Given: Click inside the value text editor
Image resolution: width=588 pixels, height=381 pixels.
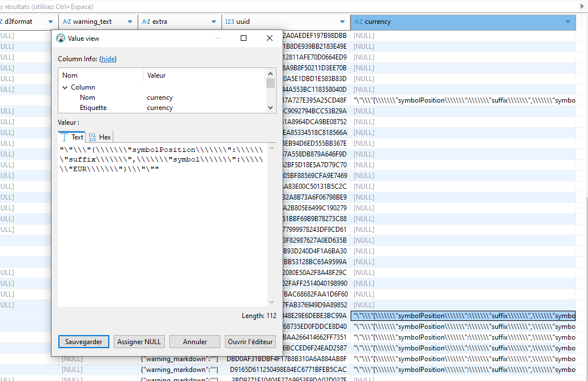Looking at the screenshot, I should coord(163,225).
